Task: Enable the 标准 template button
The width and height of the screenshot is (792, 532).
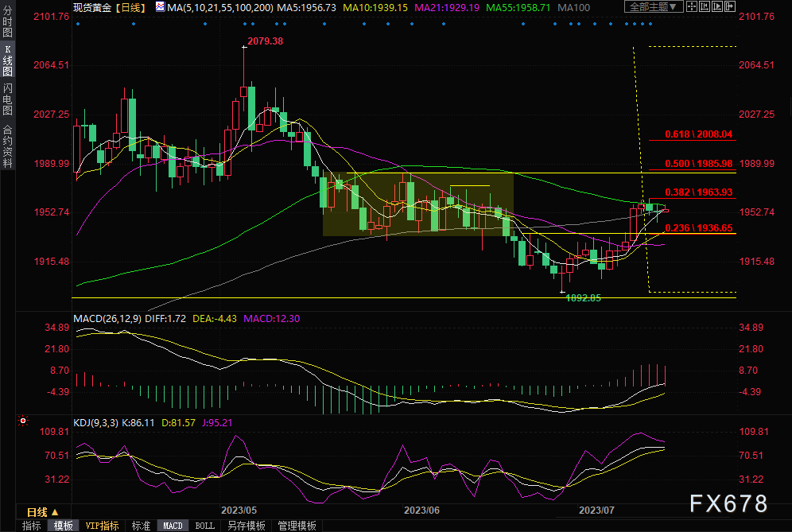Action: pyautogui.click(x=141, y=526)
